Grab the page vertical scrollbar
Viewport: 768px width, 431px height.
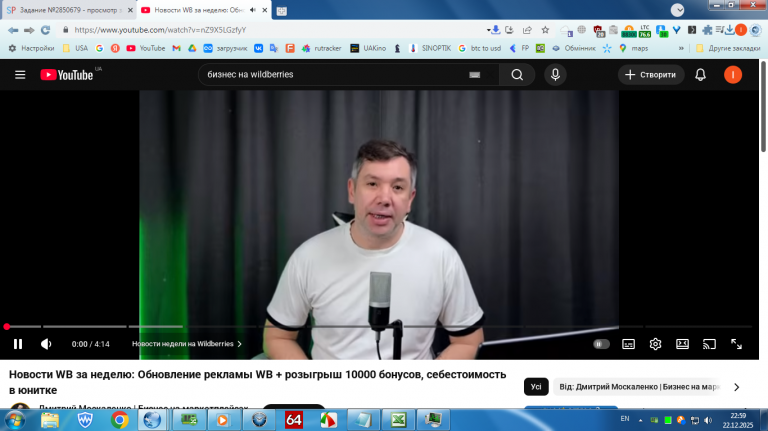click(x=764, y=105)
